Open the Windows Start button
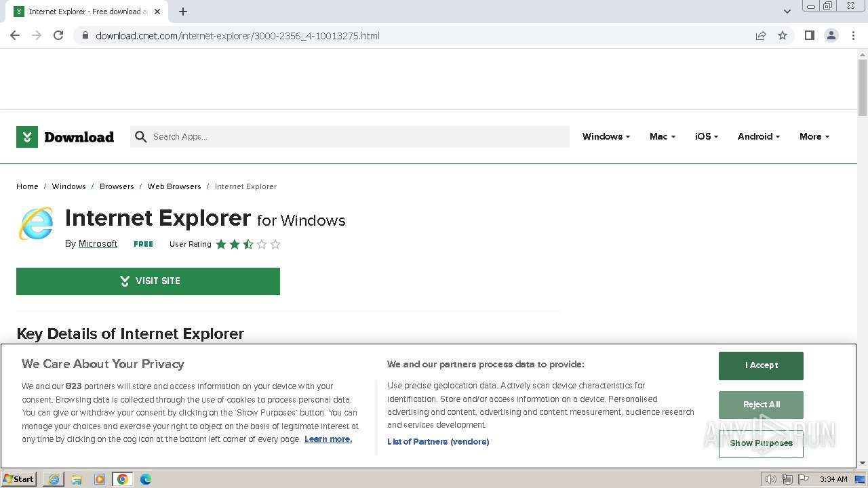The height and width of the screenshot is (488, 868). pyautogui.click(x=19, y=479)
